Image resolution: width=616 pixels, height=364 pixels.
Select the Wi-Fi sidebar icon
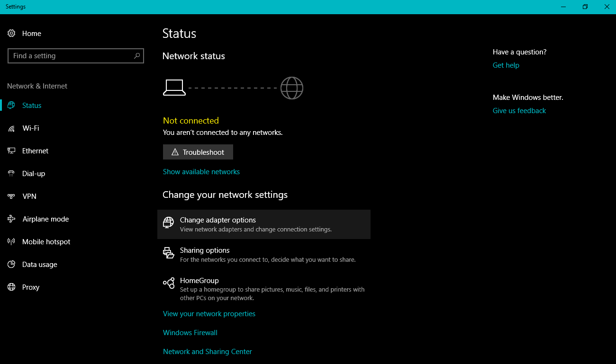[x=11, y=128]
